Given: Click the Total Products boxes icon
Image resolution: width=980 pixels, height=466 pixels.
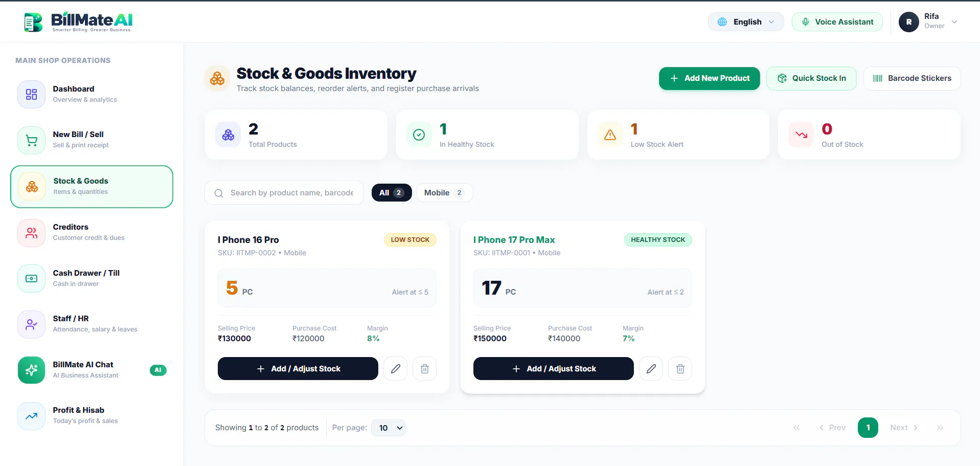Looking at the screenshot, I should tap(228, 135).
